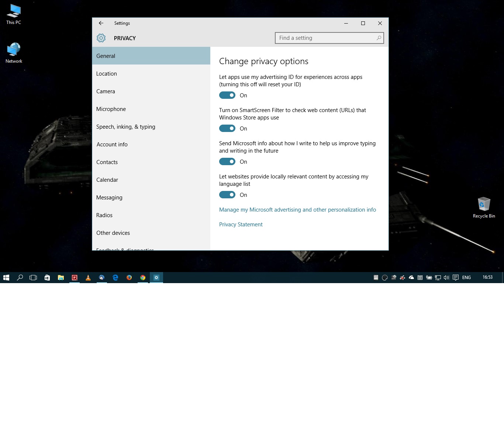Select the General privacy category
504x435 pixels.
(x=151, y=56)
